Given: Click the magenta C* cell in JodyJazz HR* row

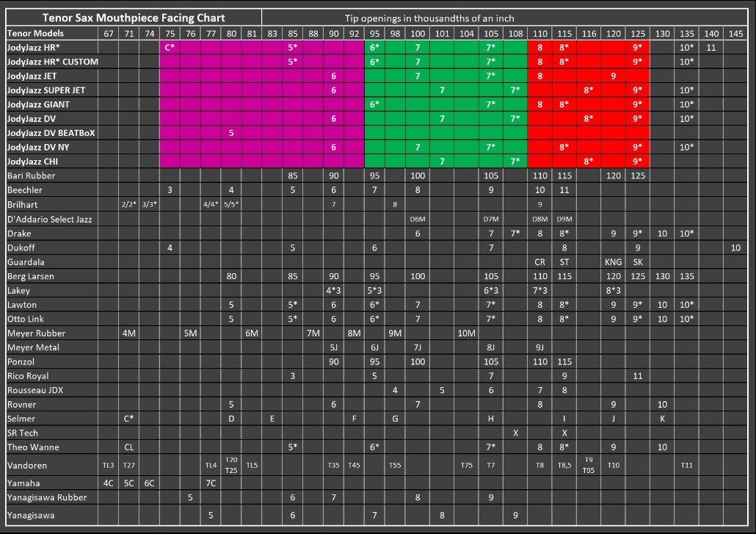Looking at the screenshot, I should 170,48.
